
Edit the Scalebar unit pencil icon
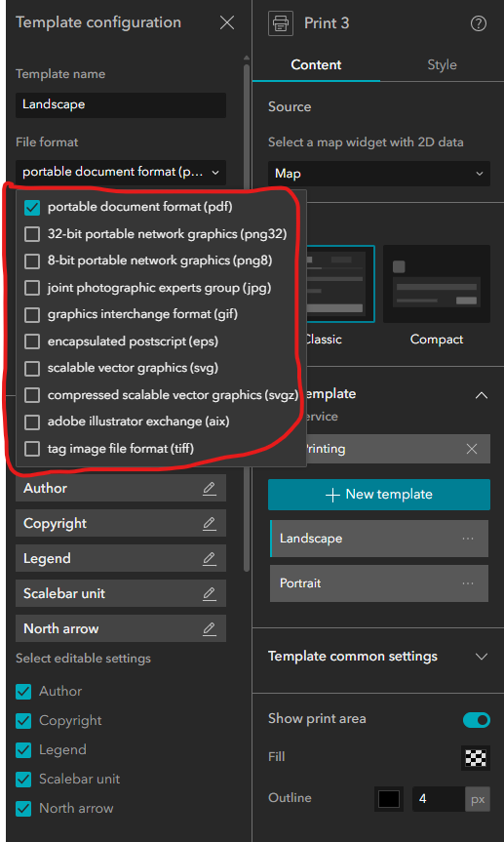[210, 593]
